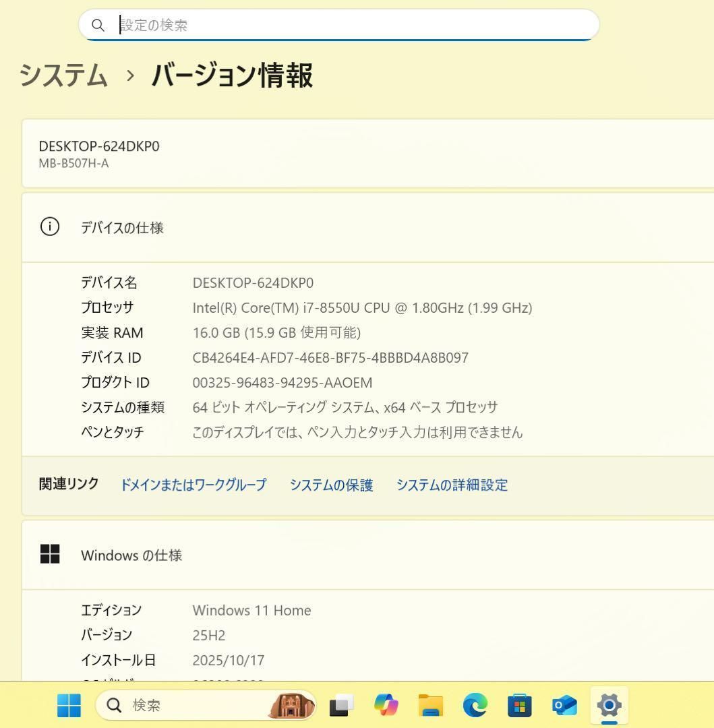Screen dimensions: 714x728
Task: Click the Windows Start button
Action: [67, 706]
